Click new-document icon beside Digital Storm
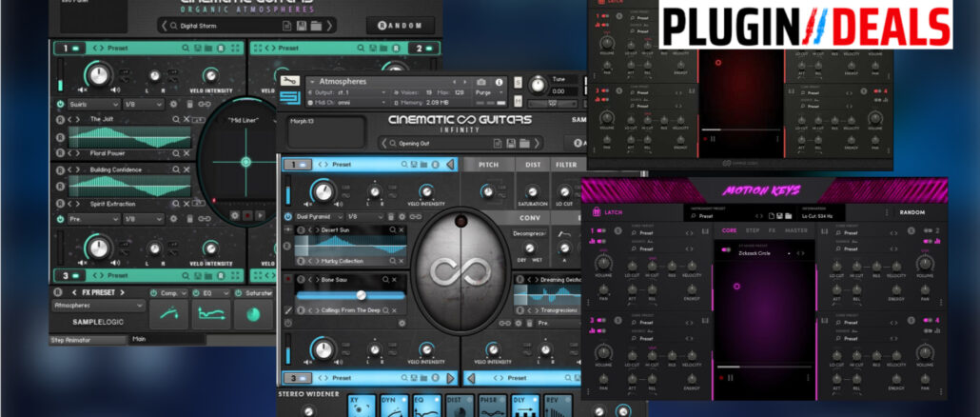The image size is (980, 417). pyautogui.click(x=287, y=26)
